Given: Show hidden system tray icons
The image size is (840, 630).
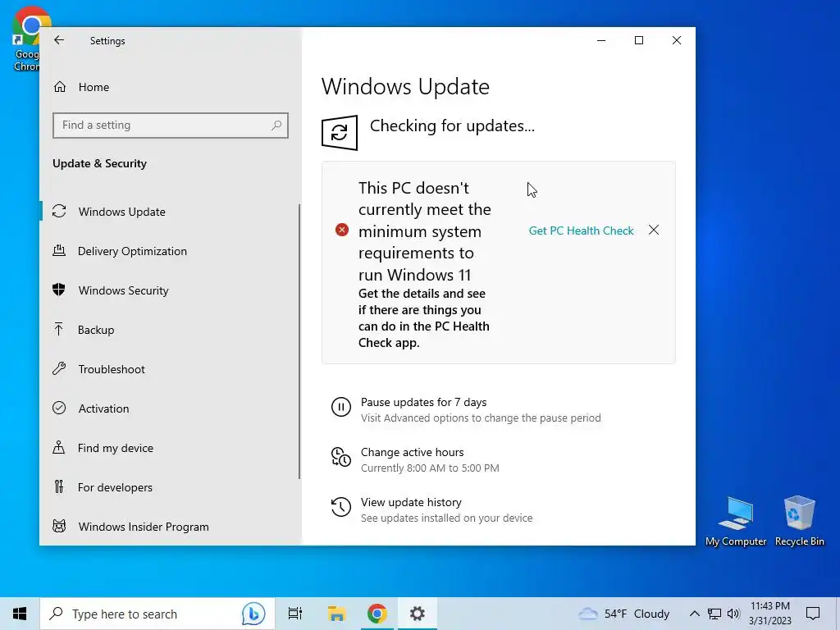Looking at the screenshot, I should [694, 614].
